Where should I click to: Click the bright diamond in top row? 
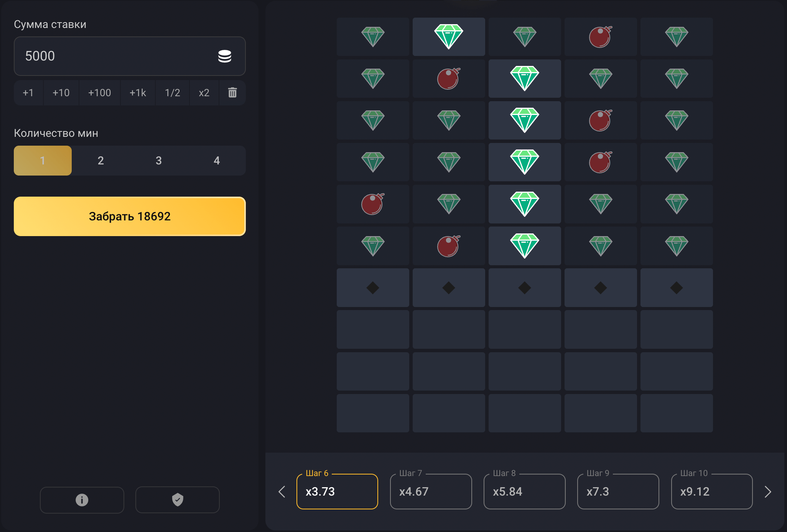(x=448, y=36)
